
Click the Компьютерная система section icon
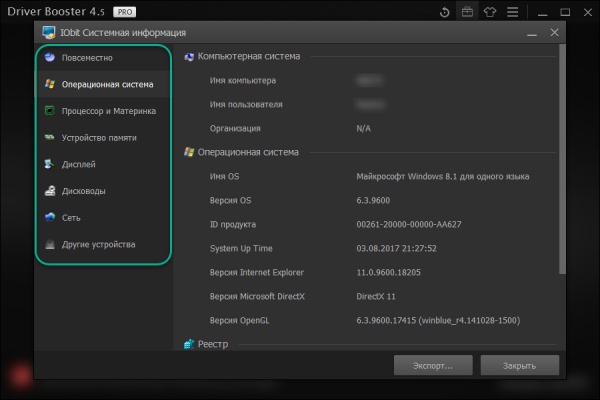189,57
